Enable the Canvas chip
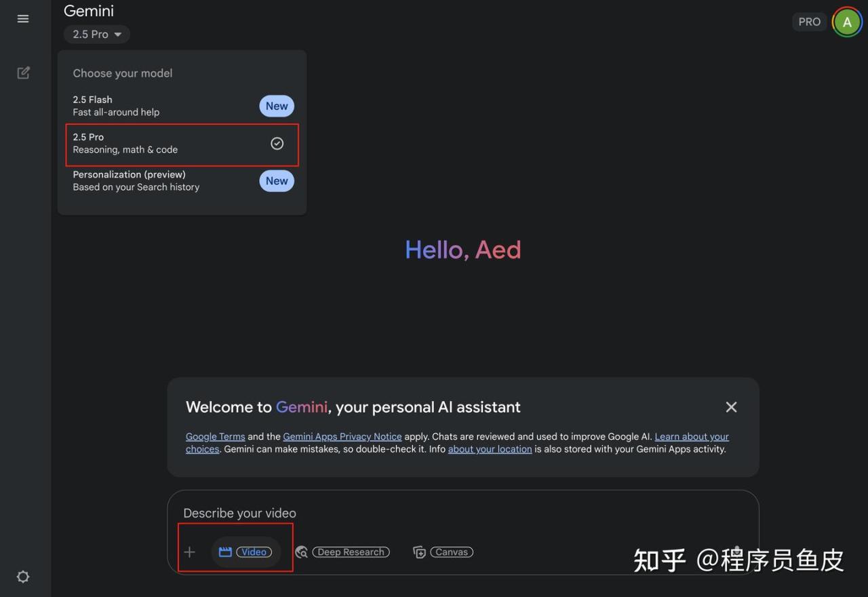The height and width of the screenshot is (597, 868). coord(443,552)
